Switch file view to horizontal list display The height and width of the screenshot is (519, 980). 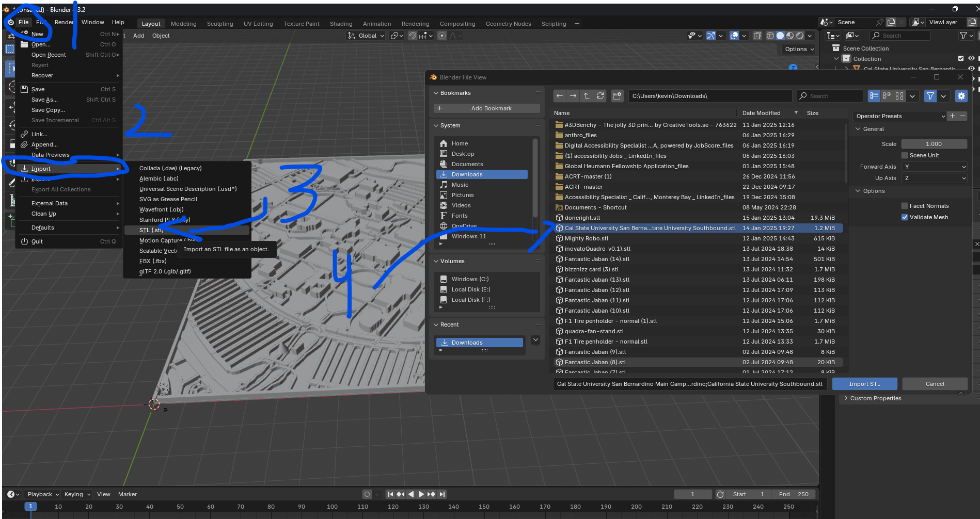(x=887, y=96)
